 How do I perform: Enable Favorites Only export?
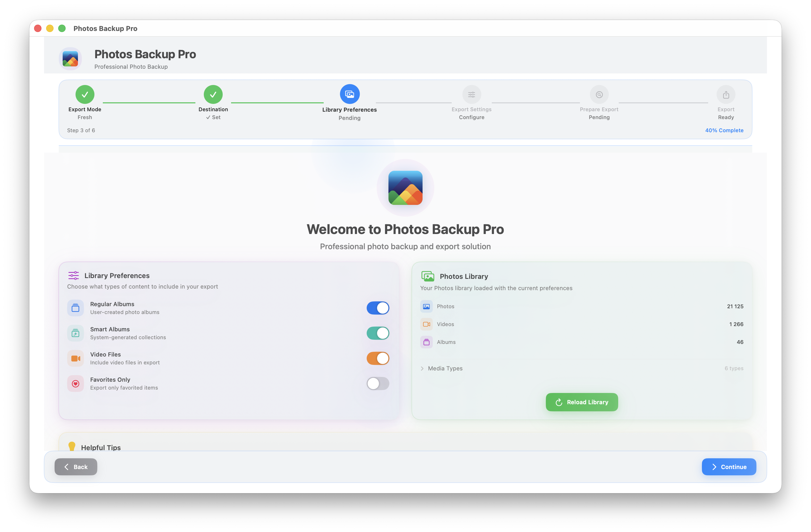[x=378, y=384]
